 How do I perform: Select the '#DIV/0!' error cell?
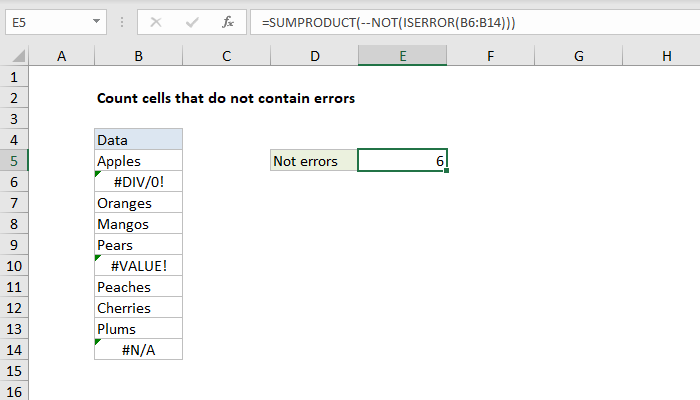[138, 182]
